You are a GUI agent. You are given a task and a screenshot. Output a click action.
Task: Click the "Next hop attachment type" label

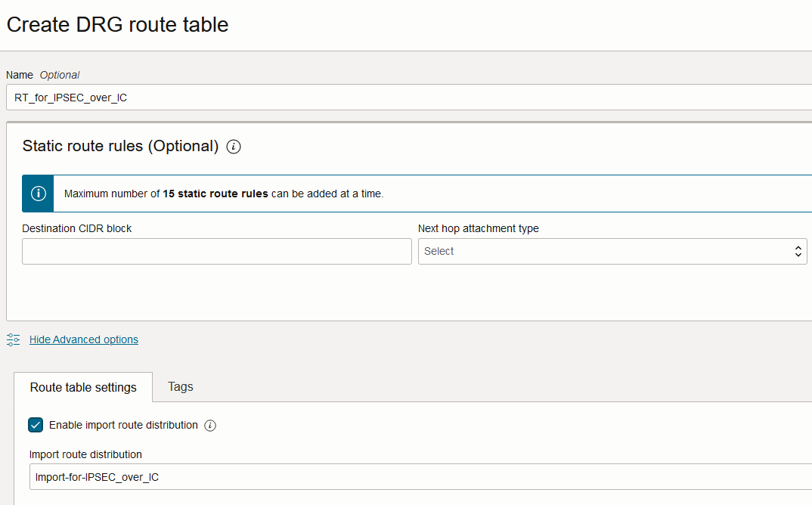[479, 228]
